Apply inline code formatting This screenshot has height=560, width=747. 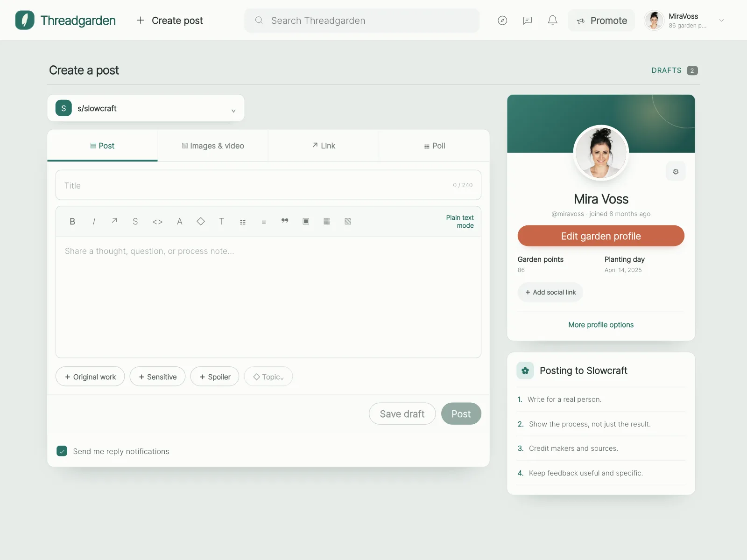pos(157,222)
